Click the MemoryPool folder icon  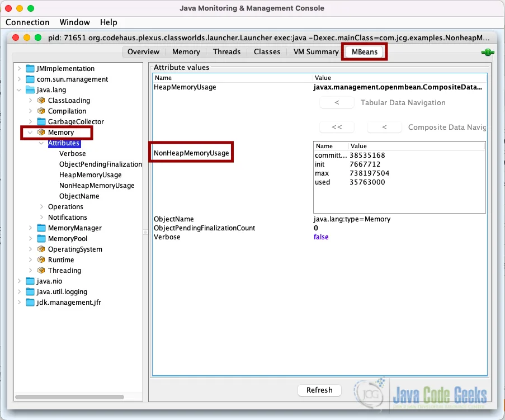point(41,239)
